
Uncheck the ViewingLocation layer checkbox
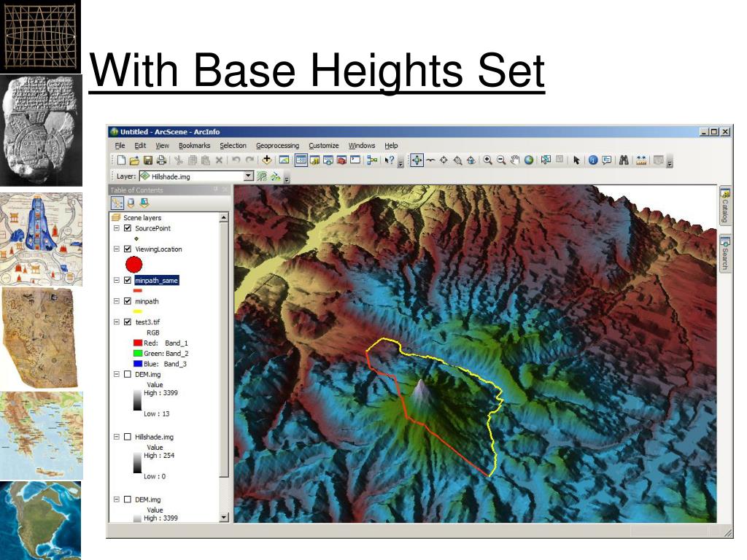[x=127, y=249]
